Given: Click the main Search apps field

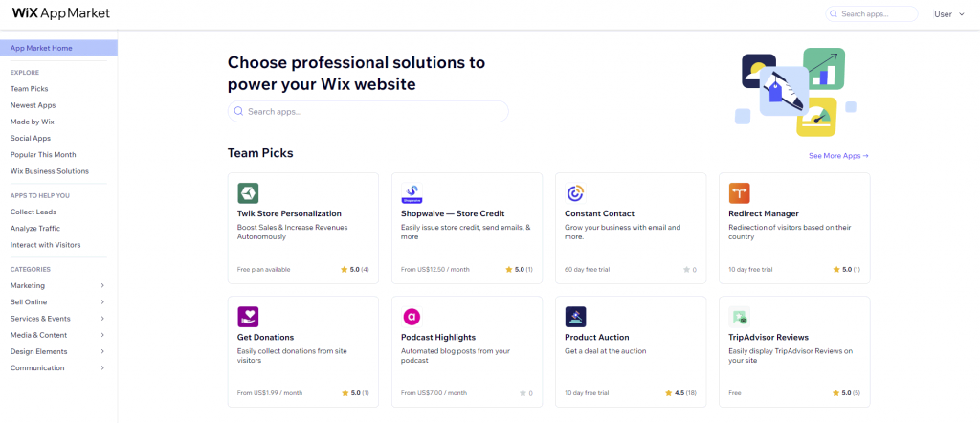Looking at the screenshot, I should pos(368,112).
